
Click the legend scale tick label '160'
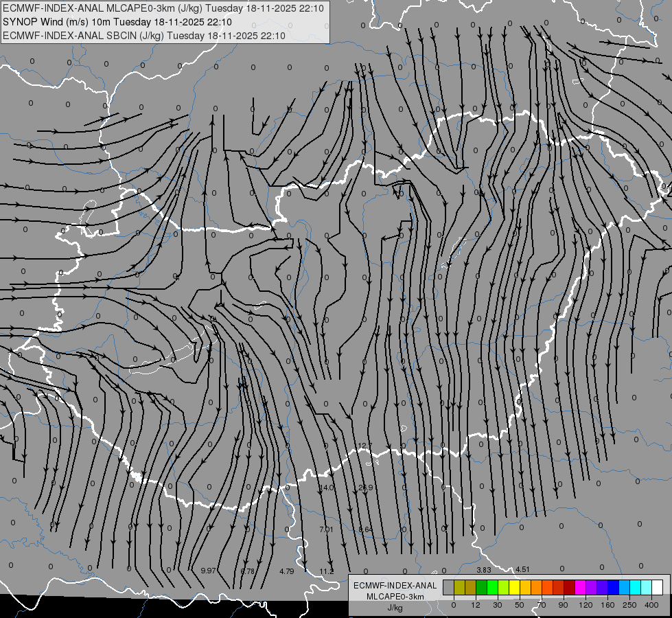tap(607, 605)
